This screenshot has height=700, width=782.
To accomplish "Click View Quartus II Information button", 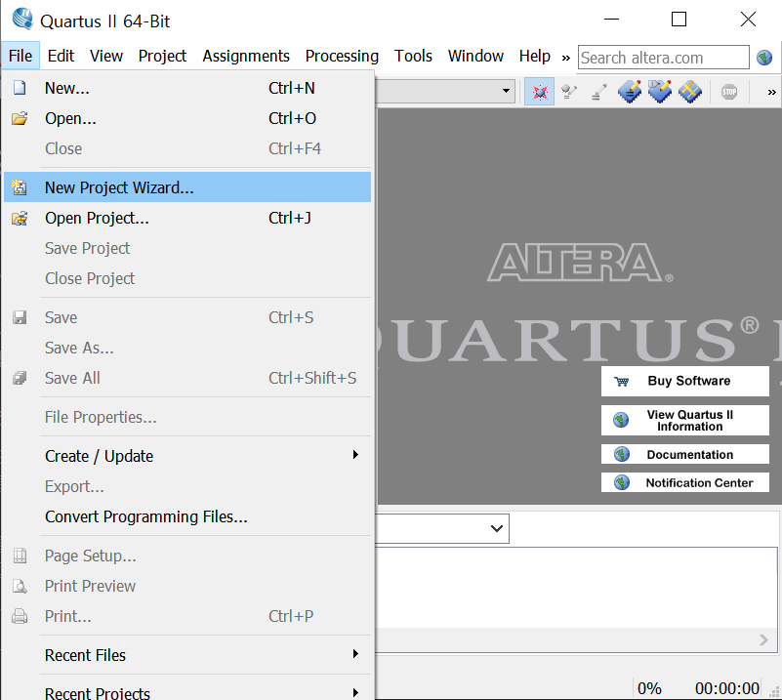I will pyautogui.click(x=684, y=421).
